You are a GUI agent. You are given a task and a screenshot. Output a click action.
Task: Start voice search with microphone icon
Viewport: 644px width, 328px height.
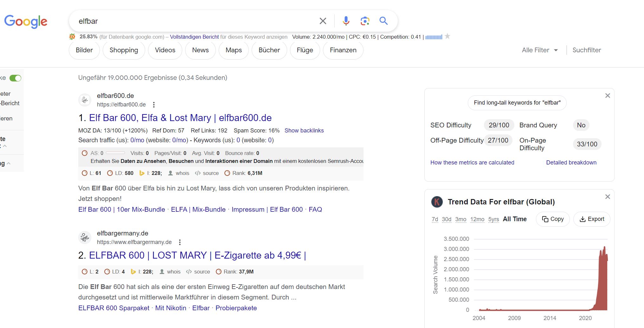tap(346, 21)
